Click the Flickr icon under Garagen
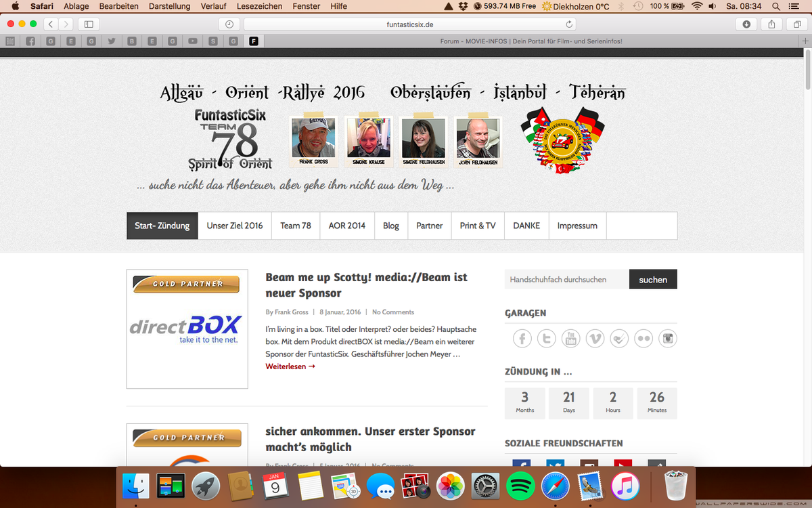 (x=644, y=338)
